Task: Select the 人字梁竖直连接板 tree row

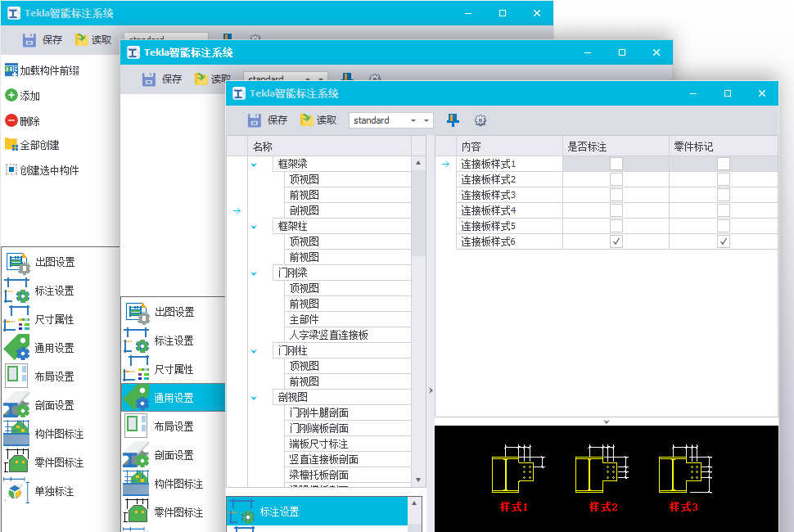Action: pos(349,335)
